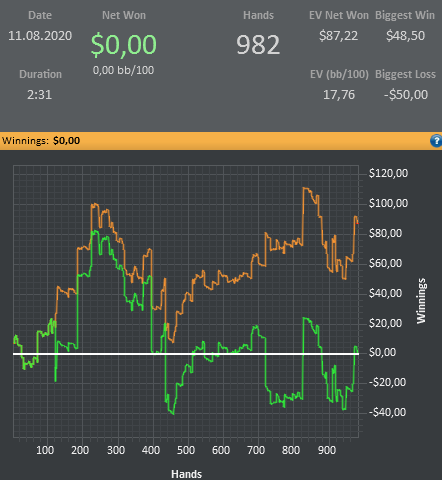Click the $0,00 y-axis label
Screen dimensions: 442x480
pos(382,352)
